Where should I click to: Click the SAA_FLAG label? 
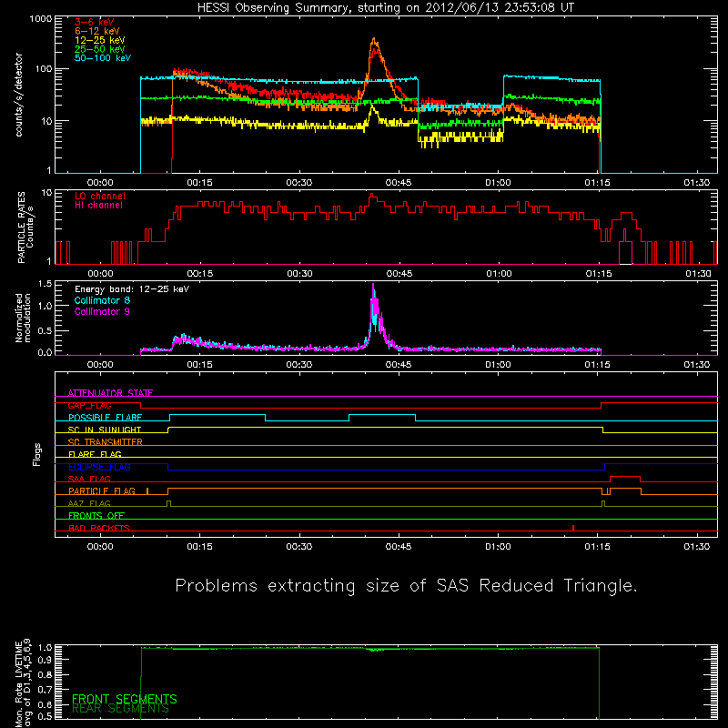point(89,479)
